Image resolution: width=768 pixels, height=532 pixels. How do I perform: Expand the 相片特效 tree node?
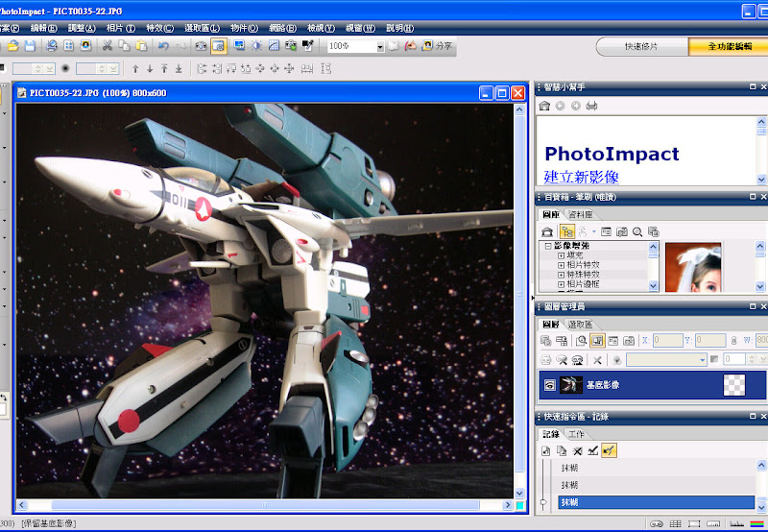[562, 265]
